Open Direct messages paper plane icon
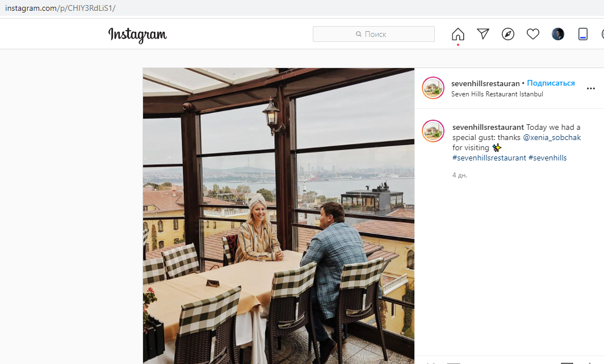 pyautogui.click(x=483, y=34)
